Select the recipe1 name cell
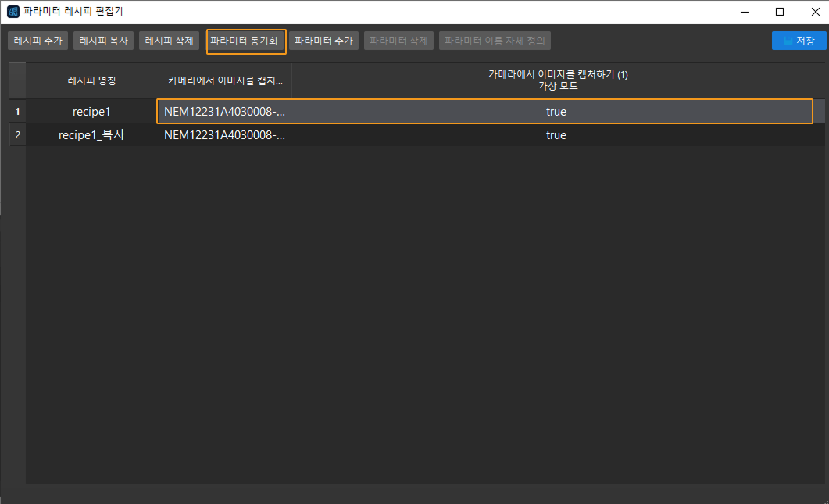Viewport: 829px width, 504px height. coord(92,112)
